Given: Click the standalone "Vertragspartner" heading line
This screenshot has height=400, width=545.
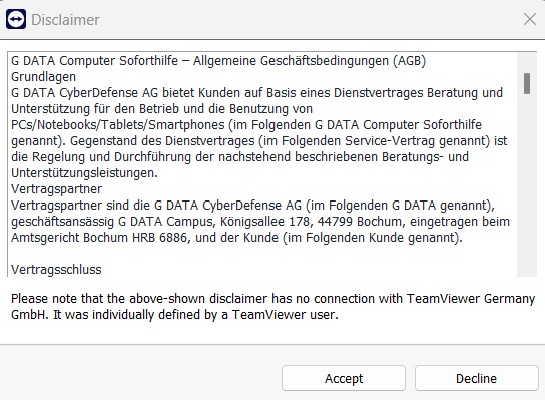Looking at the screenshot, I should pos(57,189).
